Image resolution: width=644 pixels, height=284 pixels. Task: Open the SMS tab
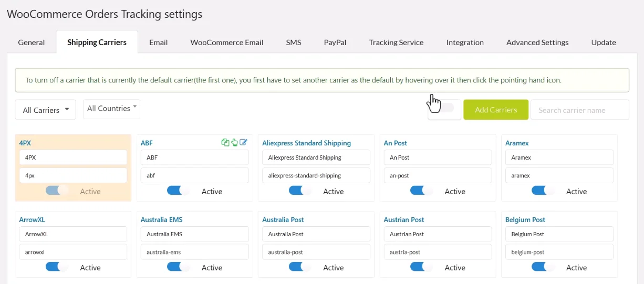click(294, 42)
